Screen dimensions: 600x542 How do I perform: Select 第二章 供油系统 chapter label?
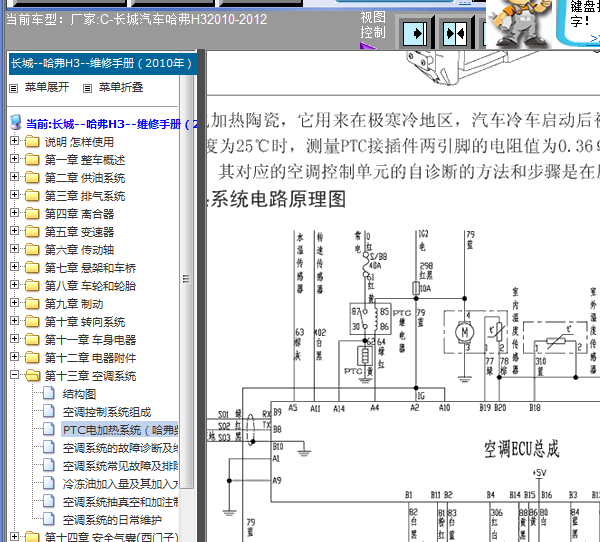click(x=85, y=178)
